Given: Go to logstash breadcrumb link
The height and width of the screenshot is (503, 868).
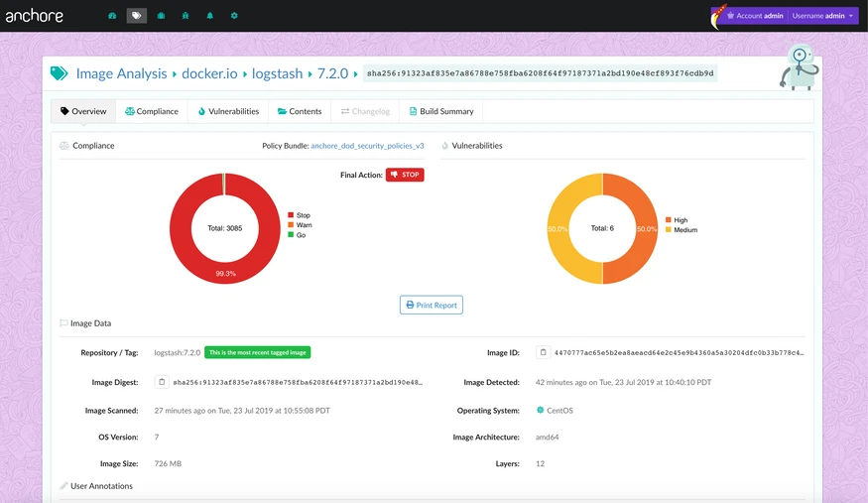Looking at the screenshot, I should tap(277, 73).
